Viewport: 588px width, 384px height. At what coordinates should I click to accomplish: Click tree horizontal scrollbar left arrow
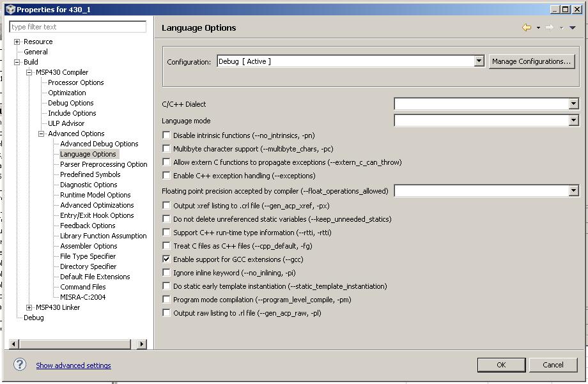(14, 344)
